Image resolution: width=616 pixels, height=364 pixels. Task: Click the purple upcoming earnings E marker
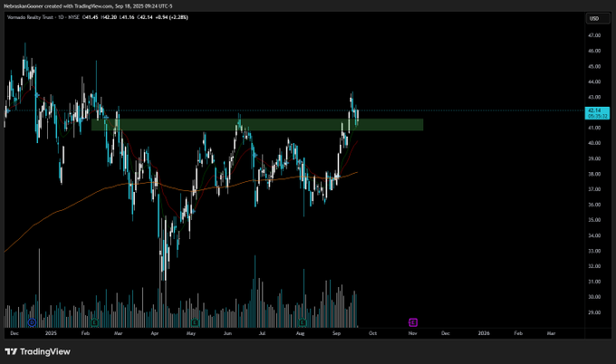click(x=413, y=322)
